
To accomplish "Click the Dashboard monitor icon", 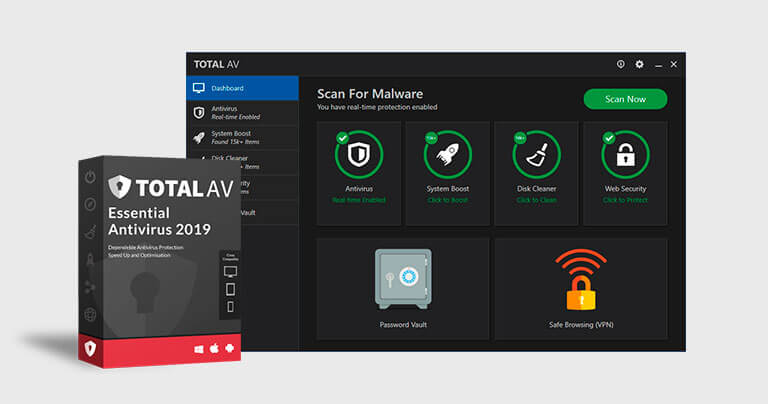I will click(198, 88).
